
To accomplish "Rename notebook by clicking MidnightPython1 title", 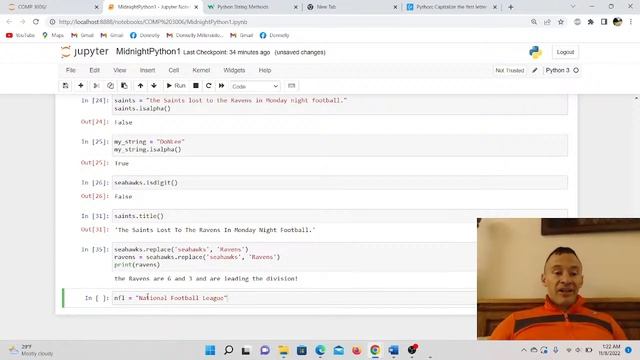I will [148, 51].
